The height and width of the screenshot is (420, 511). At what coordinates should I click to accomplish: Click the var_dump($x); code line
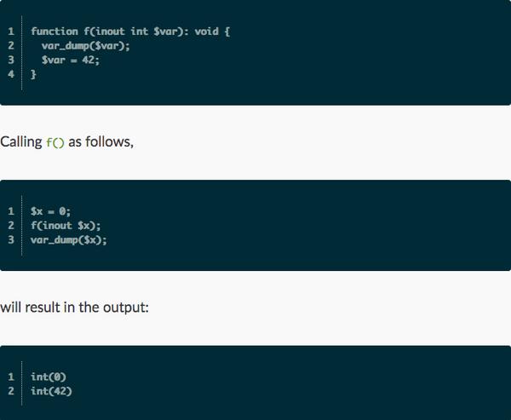click(69, 240)
